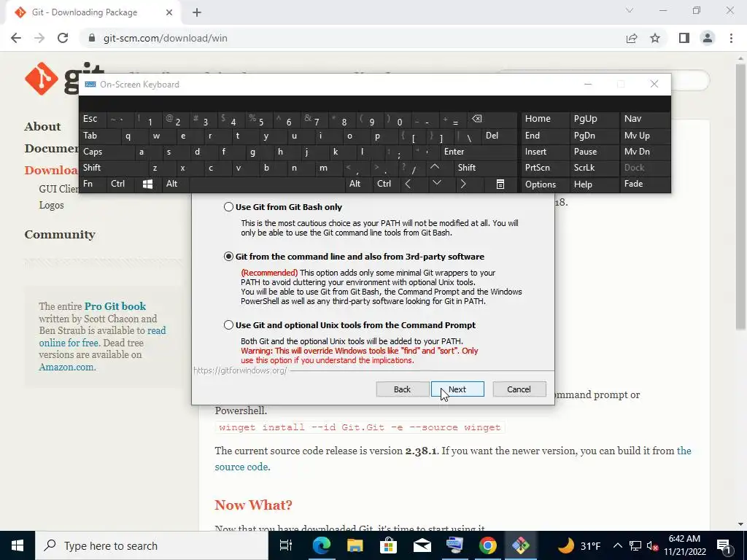The image size is (747, 560).
Task: Launch Microsoft Edge from the taskbar
Action: pos(322,545)
